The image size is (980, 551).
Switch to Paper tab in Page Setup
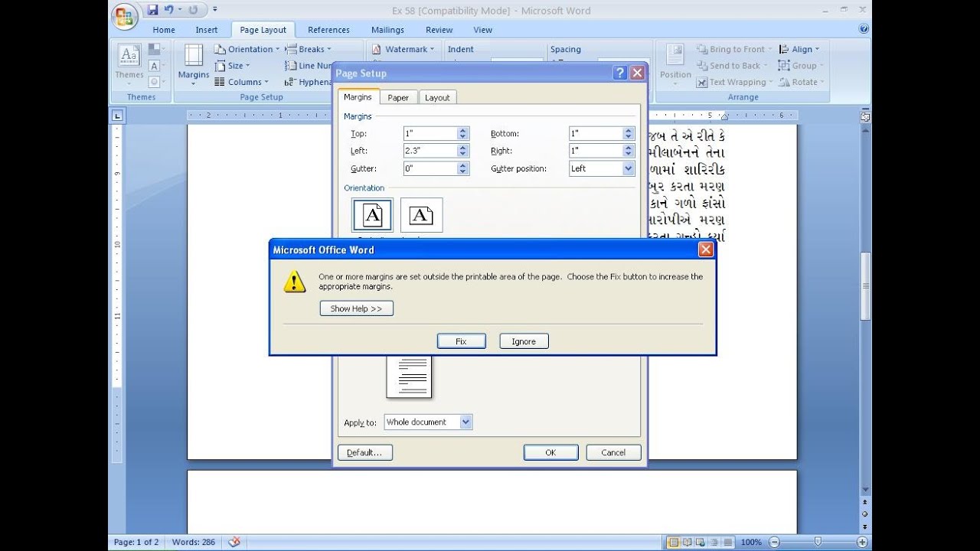coord(398,97)
